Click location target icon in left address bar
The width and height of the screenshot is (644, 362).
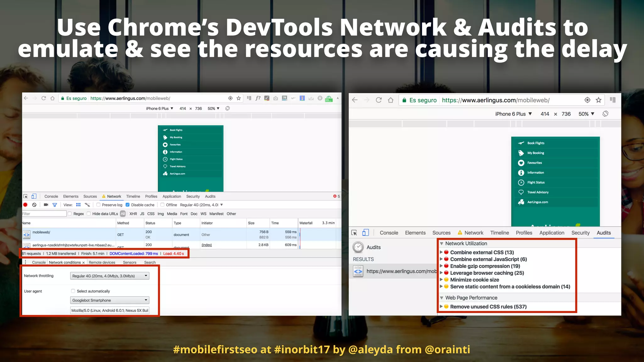click(230, 98)
